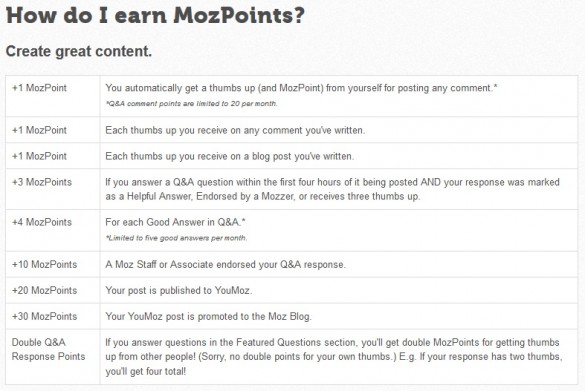Click 'A Moz Staff or Associate endorsed' text
The height and width of the screenshot is (391, 585).
tap(225, 264)
